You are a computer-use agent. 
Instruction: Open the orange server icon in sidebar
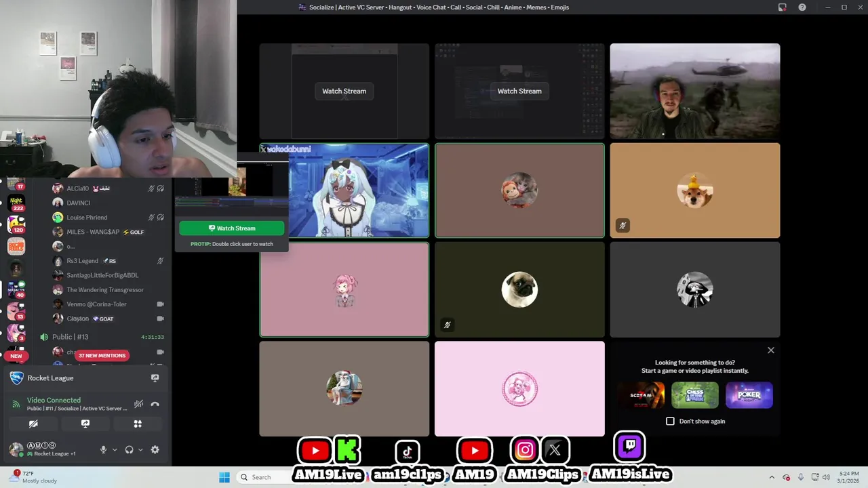pos(16,246)
